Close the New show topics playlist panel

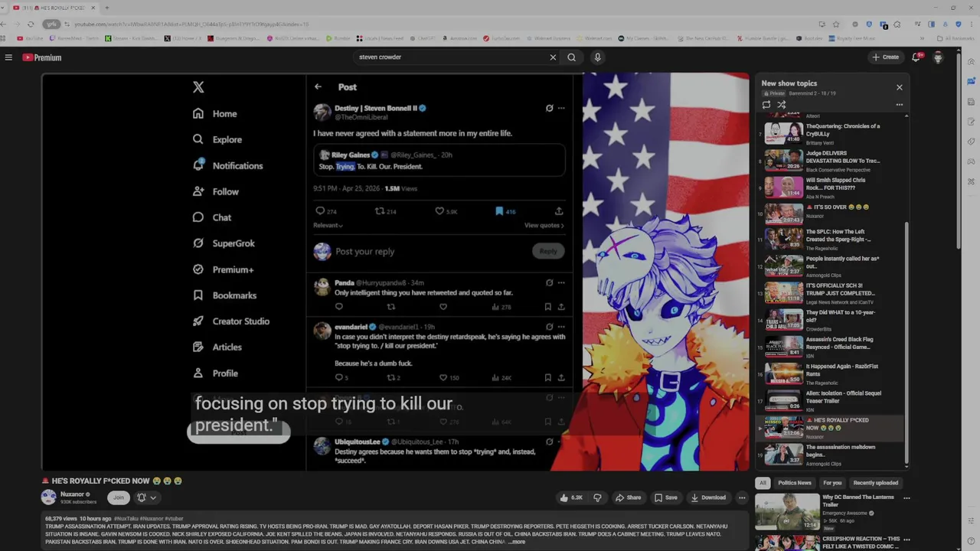pyautogui.click(x=900, y=87)
